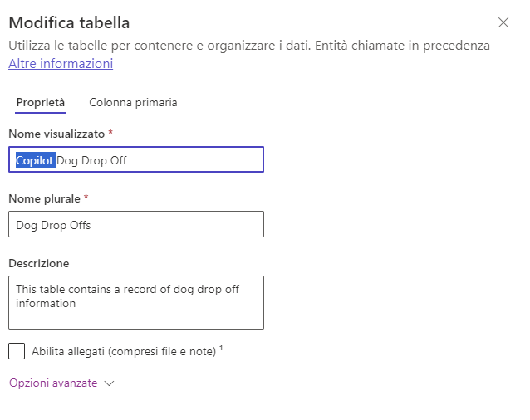530x420 pixels.
Task: Tick the Abilita allegati checkbox
Action: [17, 351]
